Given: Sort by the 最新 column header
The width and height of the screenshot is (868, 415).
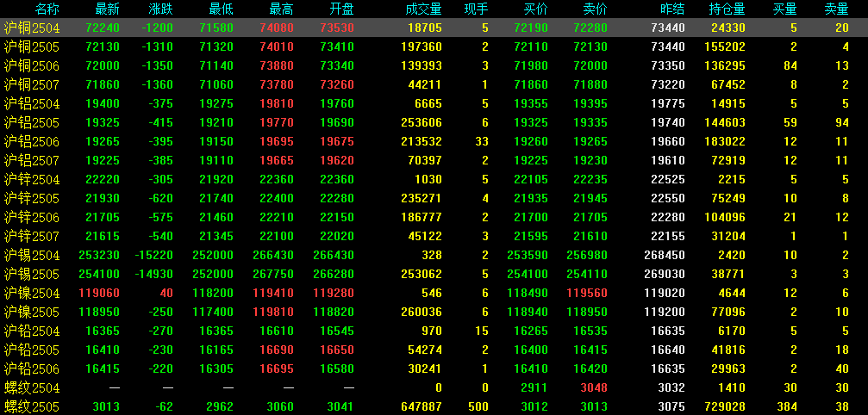Looking at the screenshot, I should point(107,9).
